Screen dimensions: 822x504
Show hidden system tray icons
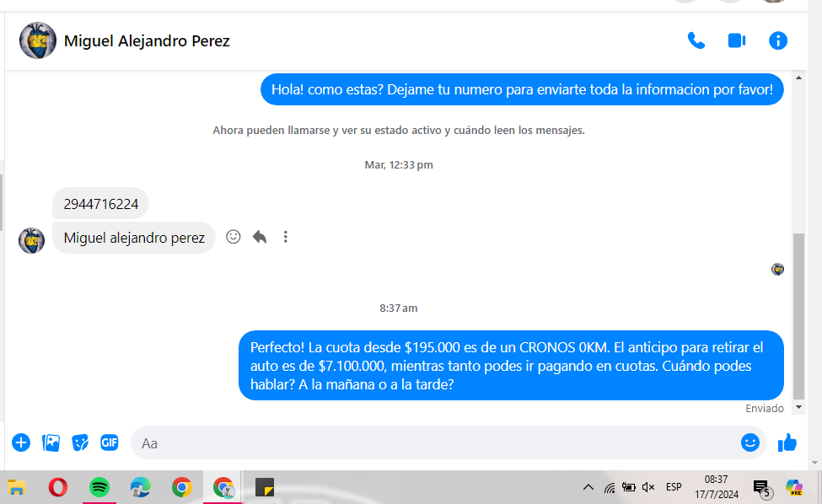tap(588, 487)
